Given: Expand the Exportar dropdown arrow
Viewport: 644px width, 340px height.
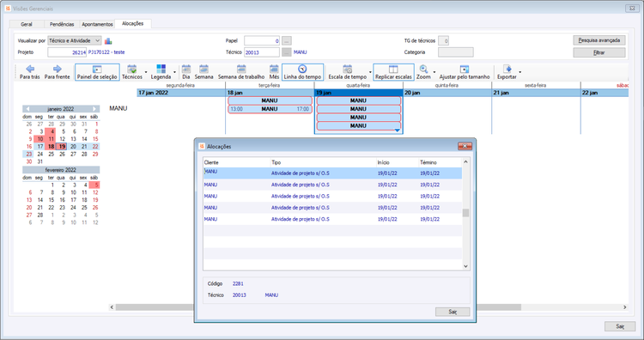Looking at the screenshot, I should [520, 73].
